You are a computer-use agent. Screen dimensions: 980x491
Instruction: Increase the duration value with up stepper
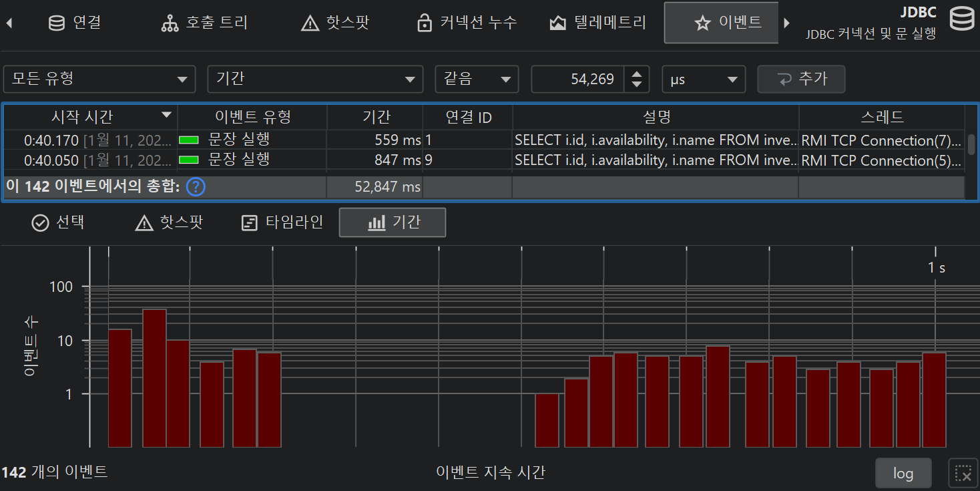coord(636,73)
